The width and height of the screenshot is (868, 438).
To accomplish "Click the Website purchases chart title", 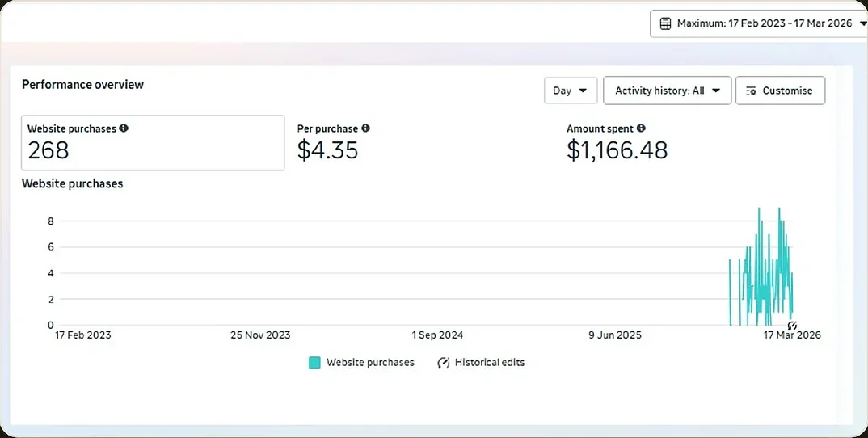I will [x=73, y=183].
